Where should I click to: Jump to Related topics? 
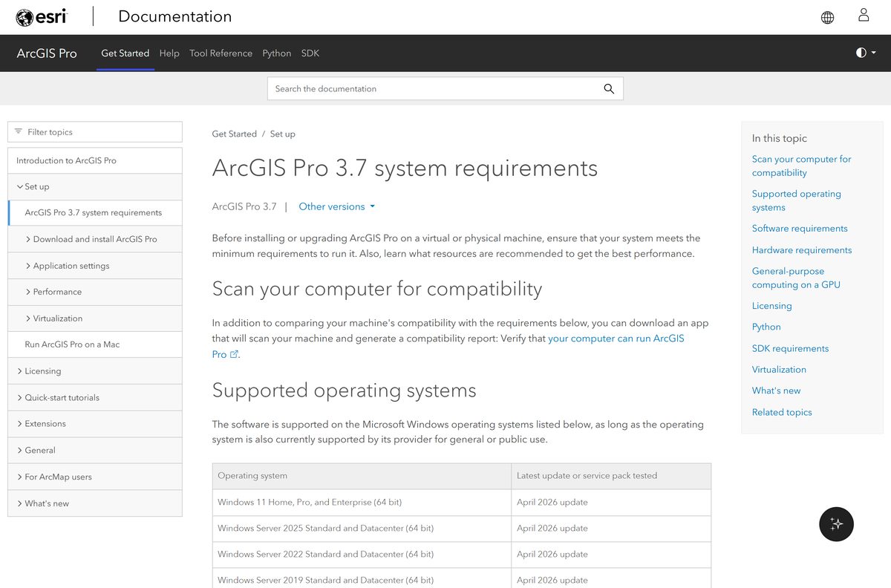tap(782, 412)
